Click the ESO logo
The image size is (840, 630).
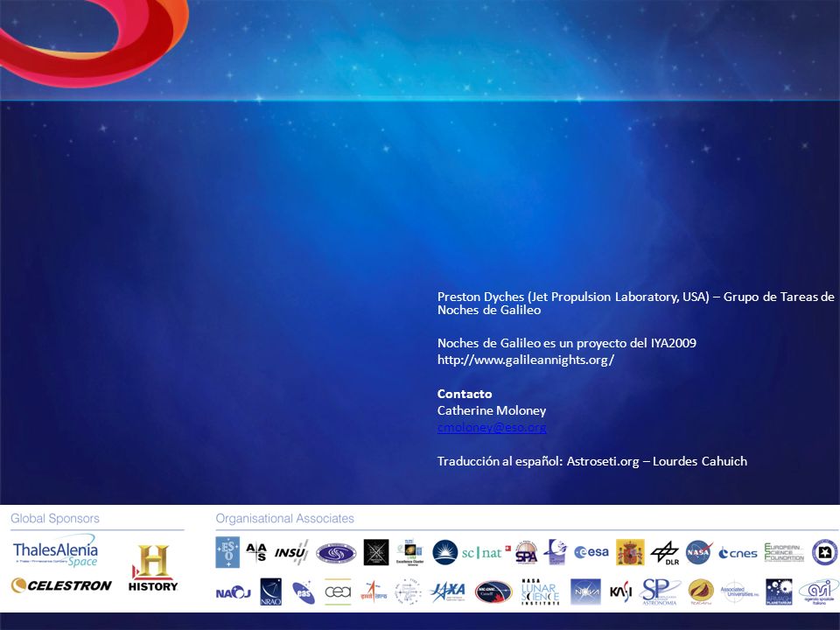(x=227, y=552)
